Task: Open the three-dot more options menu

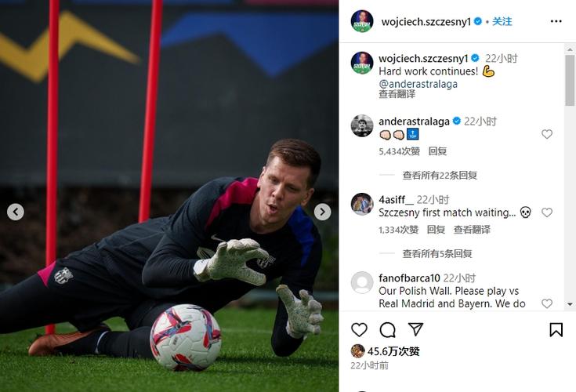Action: pyautogui.click(x=556, y=21)
